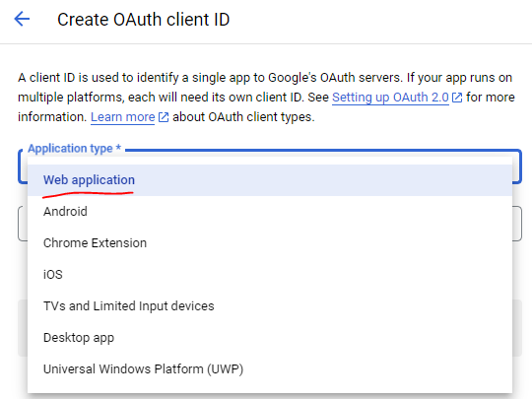
Task: Select the Desktop app option
Action: pyautogui.click(x=270, y=338)
